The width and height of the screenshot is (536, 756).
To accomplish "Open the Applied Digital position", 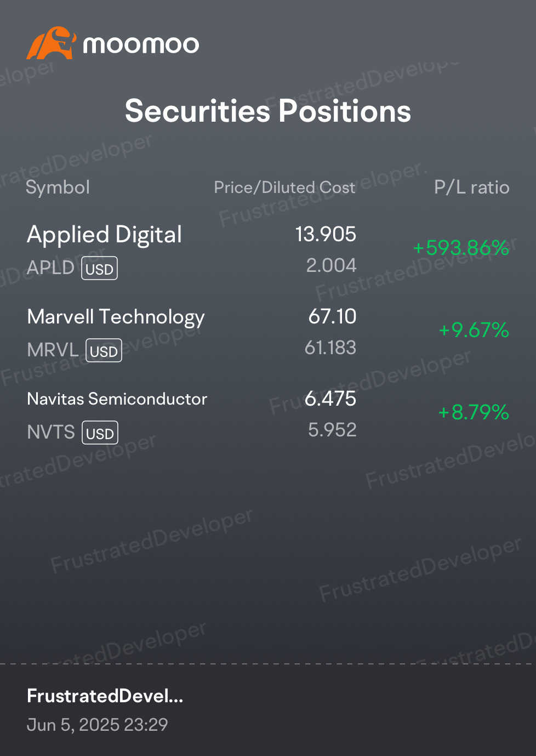I will (268, 249).
